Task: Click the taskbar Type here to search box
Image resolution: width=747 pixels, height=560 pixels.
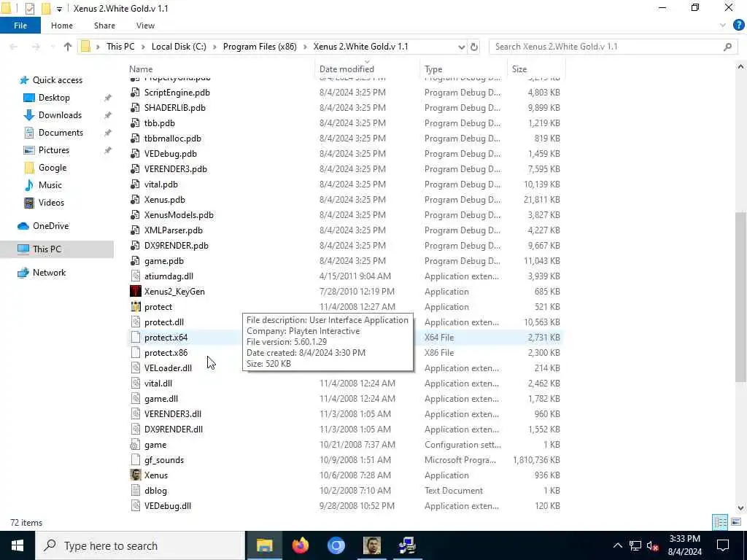Action: (x=140, y=545)
